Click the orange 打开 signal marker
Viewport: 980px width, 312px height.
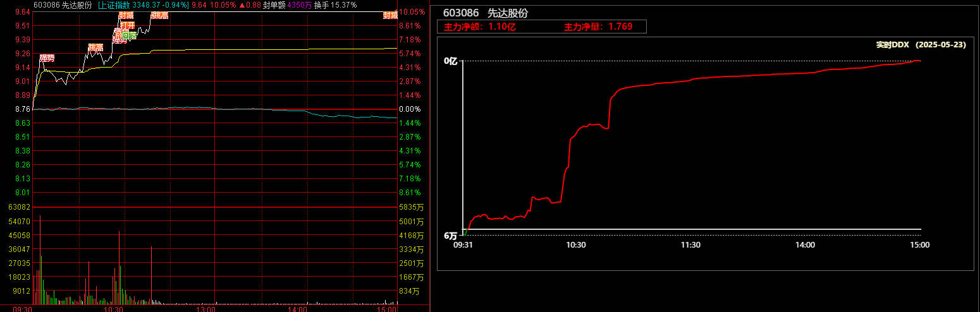[128, 25]
